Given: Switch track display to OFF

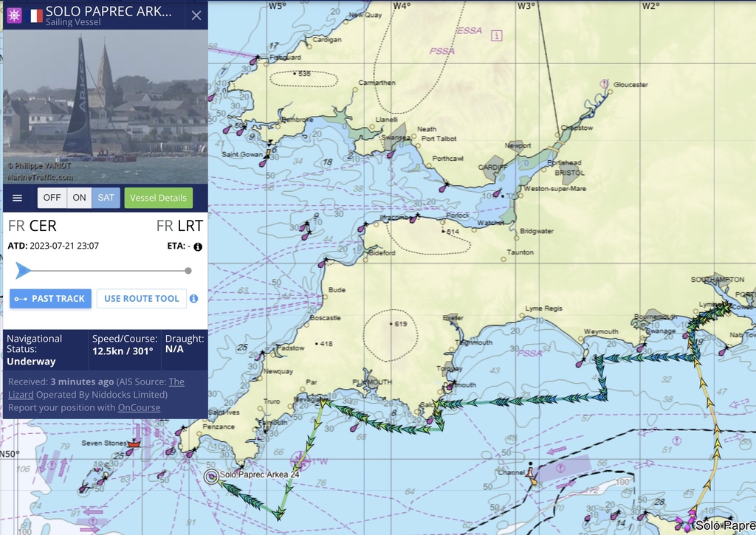Looking at the screenshot, I should click(52, 198).
